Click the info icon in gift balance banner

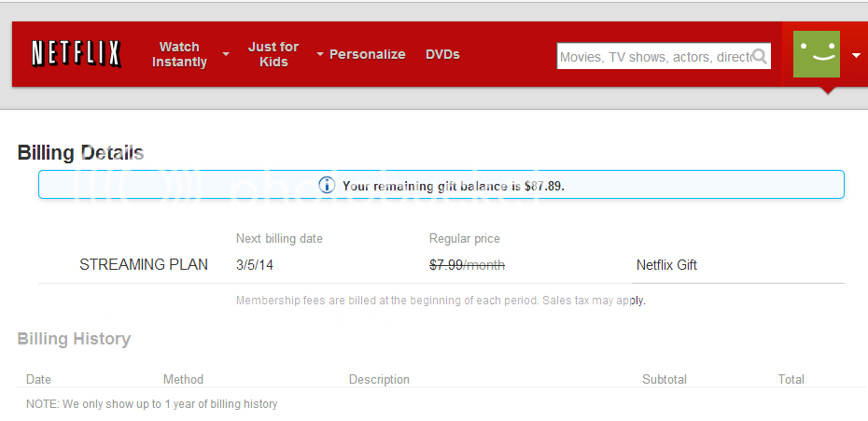[x=327, y=185]
